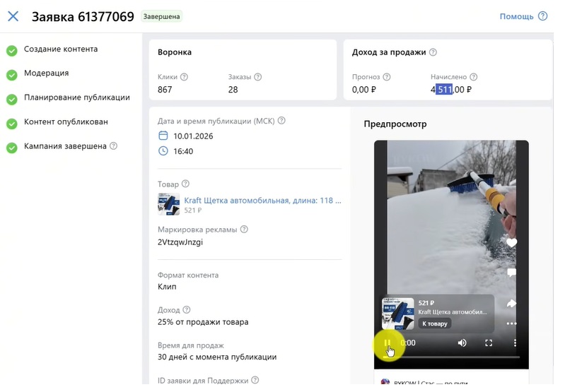570x392 pixels.
Task: Click the К товару button in the preview
Action: pos(435,323)
